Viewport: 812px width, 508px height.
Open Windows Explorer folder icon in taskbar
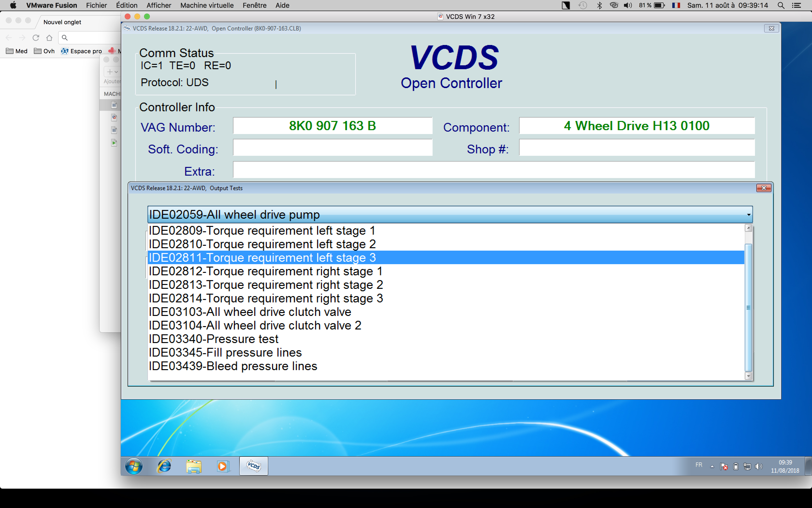click(x=194, y=466)
